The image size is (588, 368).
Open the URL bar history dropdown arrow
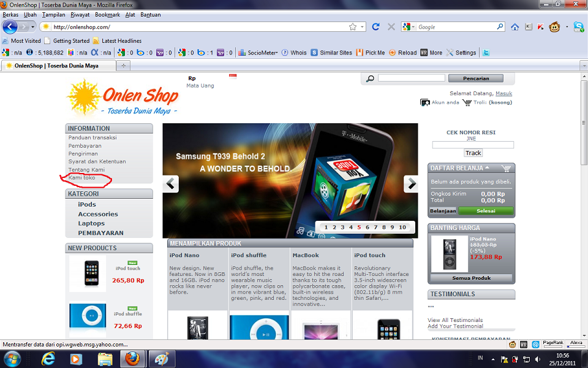click(x=362, y=27)
